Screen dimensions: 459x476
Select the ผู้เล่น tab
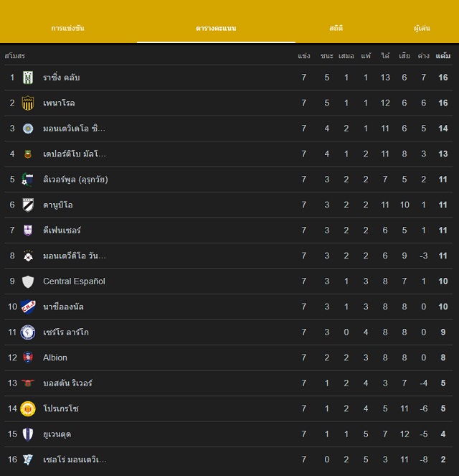(x=422, y=28)
